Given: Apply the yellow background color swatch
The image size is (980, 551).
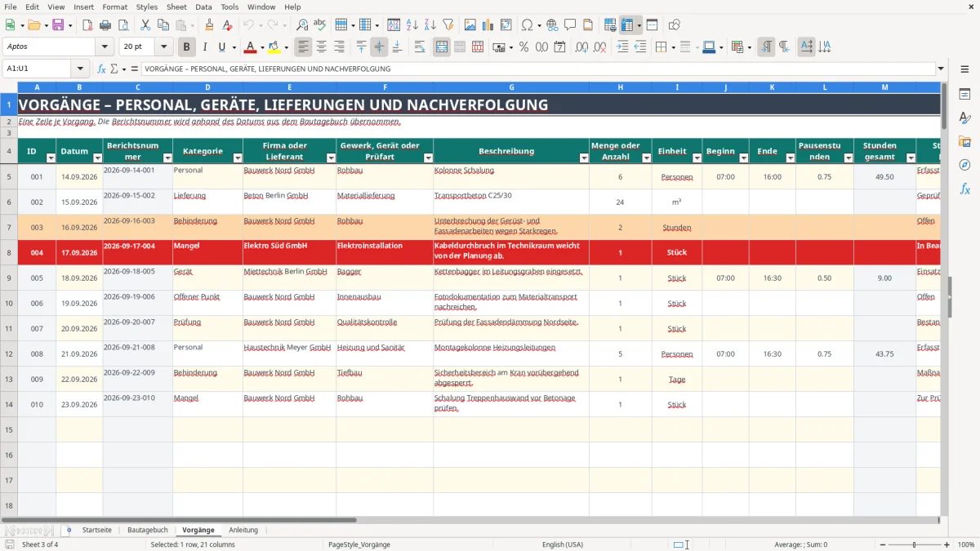Looking at the screenshot, I should pyautogui.click(x=274, y=47).
